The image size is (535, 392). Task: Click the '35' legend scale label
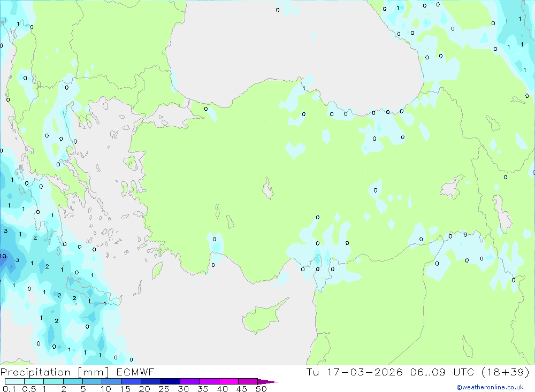pos(203,389)
